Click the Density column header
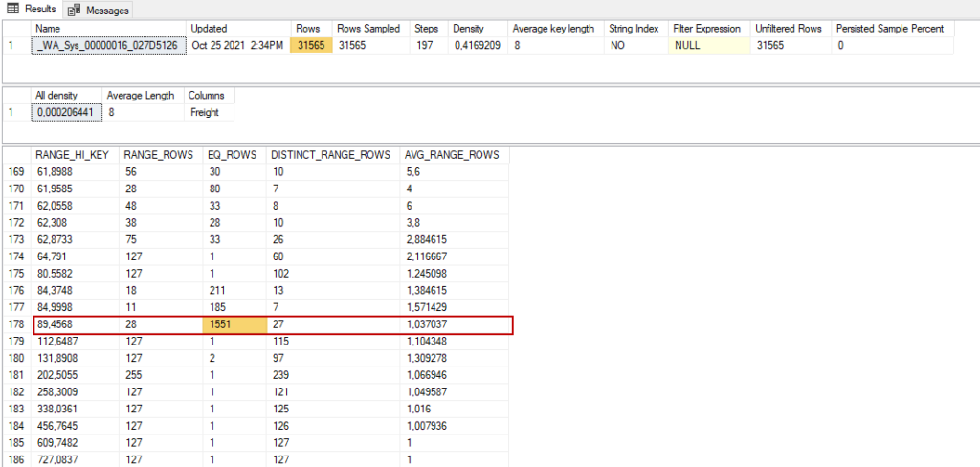Image resolution: width=980 pixels, height=467 pixels. point(478,29)
